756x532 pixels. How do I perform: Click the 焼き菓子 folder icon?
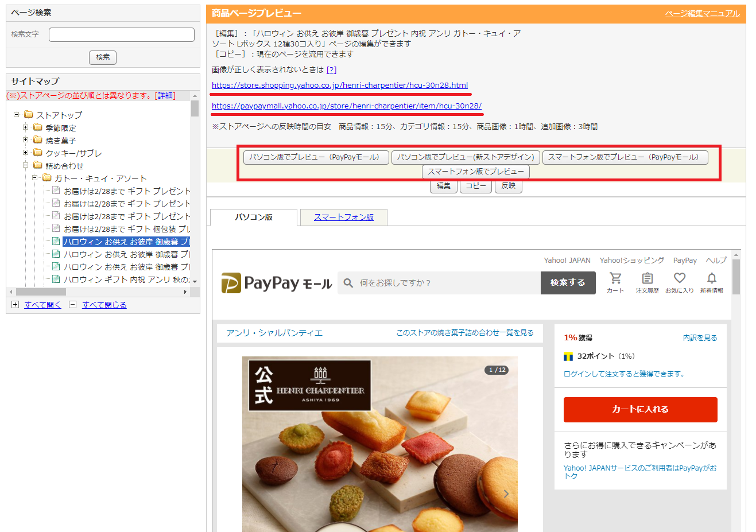pos(38,140)
